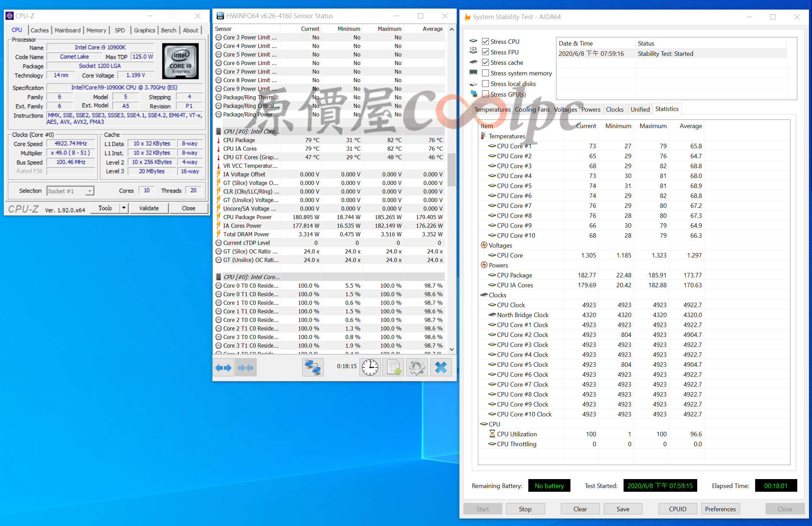Click the Powers group icon in AIDA64
Image resolution: width=812 pixels, height=526 pixels.
[484, 265]
